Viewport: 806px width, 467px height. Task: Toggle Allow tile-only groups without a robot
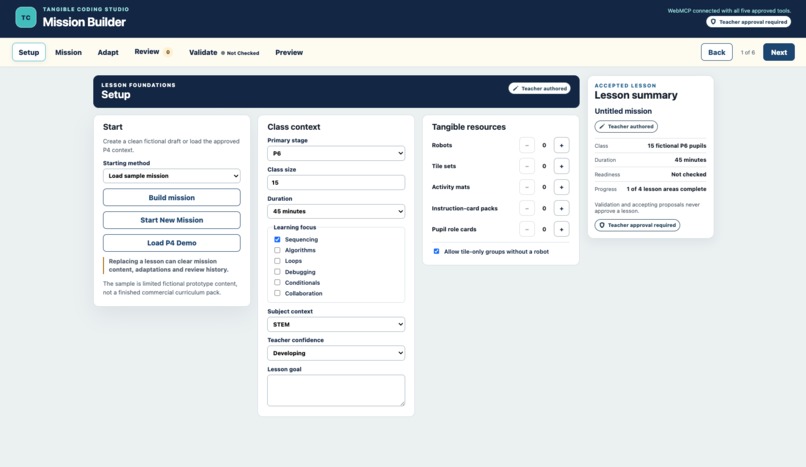click(x=436, y=251)
